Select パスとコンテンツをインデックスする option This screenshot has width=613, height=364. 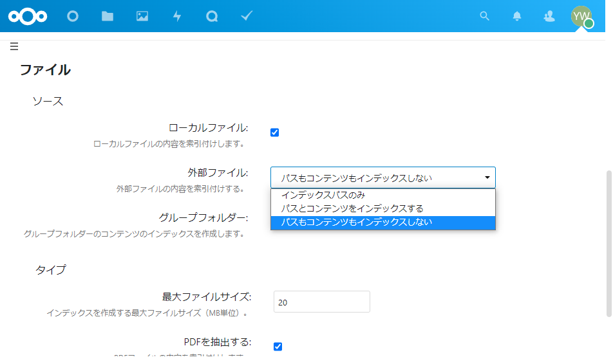click(x=382, y=208)
